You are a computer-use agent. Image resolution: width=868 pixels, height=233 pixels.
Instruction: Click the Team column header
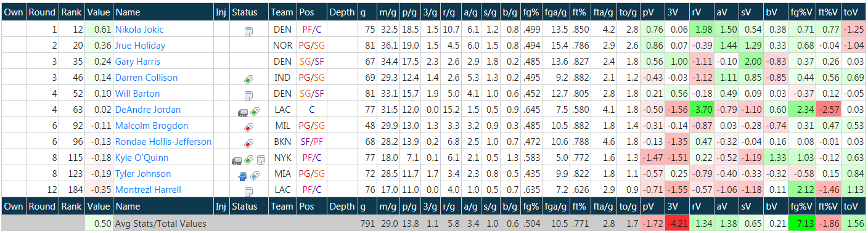point(282,12)
